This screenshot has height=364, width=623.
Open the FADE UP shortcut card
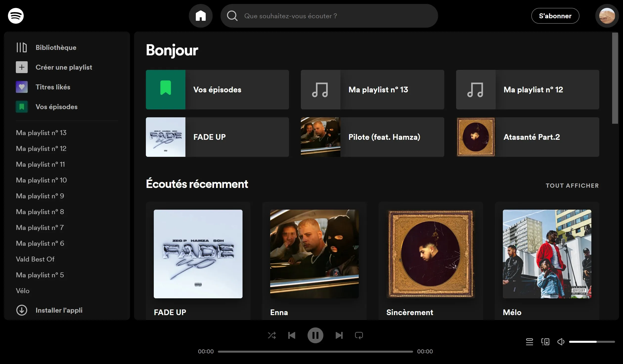point(217,137)
